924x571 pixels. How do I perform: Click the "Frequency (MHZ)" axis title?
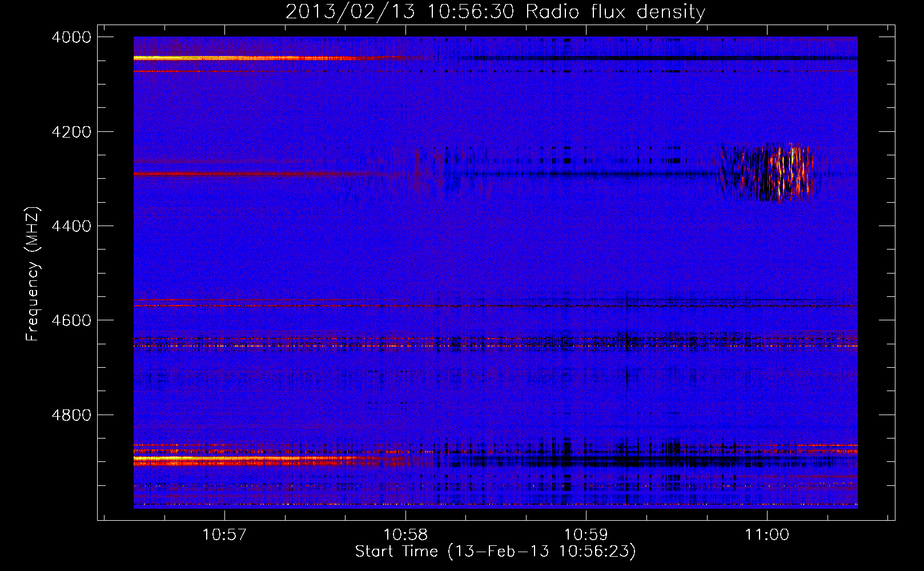click(33, 274)
